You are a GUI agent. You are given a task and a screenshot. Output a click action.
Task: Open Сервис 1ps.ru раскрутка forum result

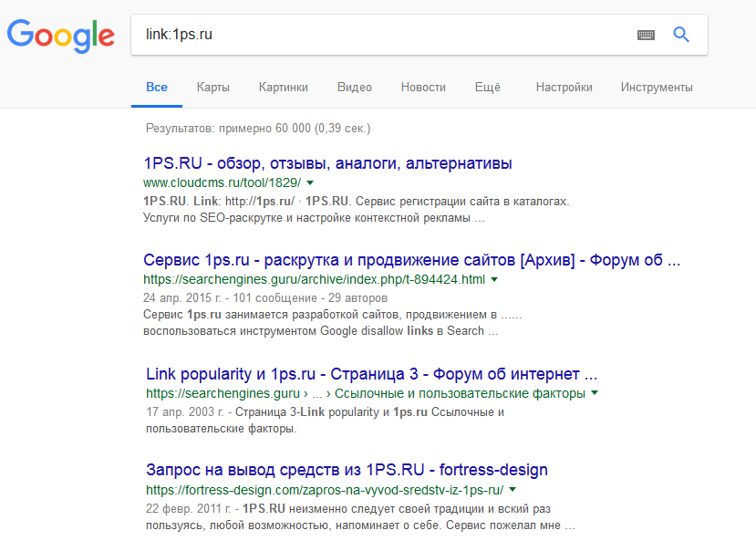412,259
